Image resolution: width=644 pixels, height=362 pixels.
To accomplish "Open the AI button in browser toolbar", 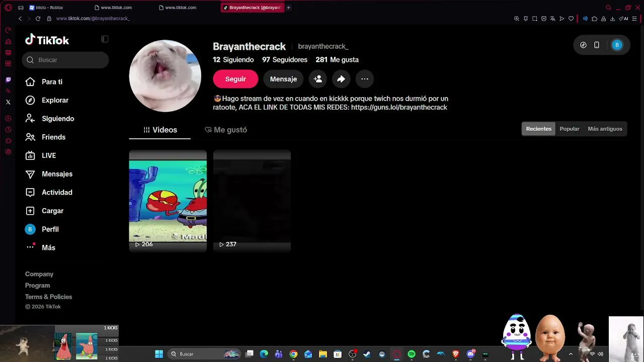I will [x=624, y=19].
